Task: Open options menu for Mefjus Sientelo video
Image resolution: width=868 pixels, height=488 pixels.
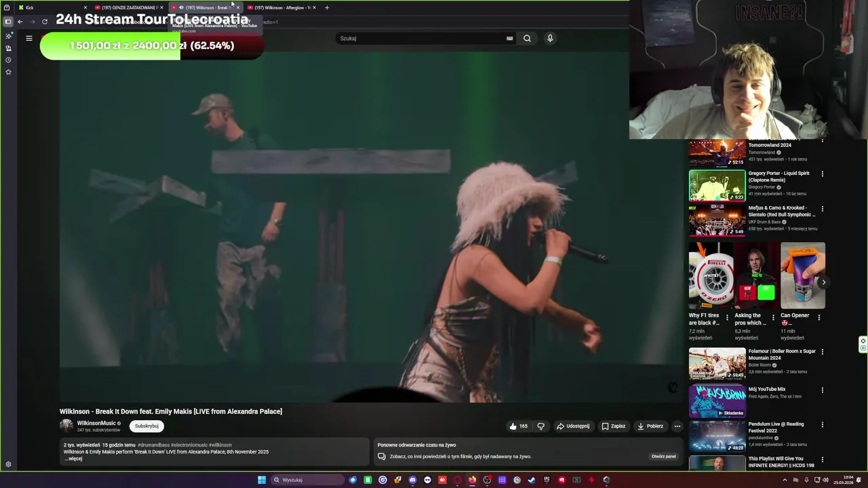Action: 823,209
